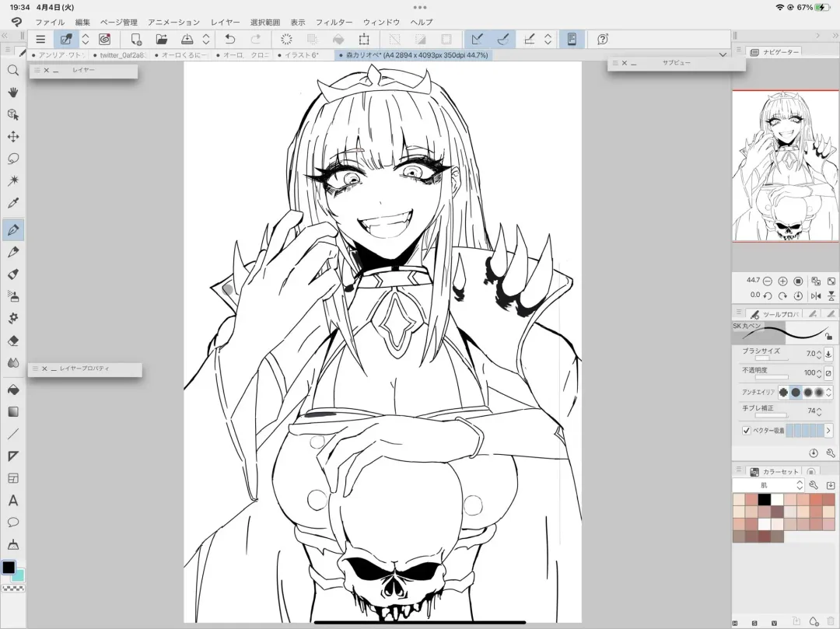Uncheck the ベクター吸着 checkbox
Viewport: 840px width, 629px height.
click(747, 430)
